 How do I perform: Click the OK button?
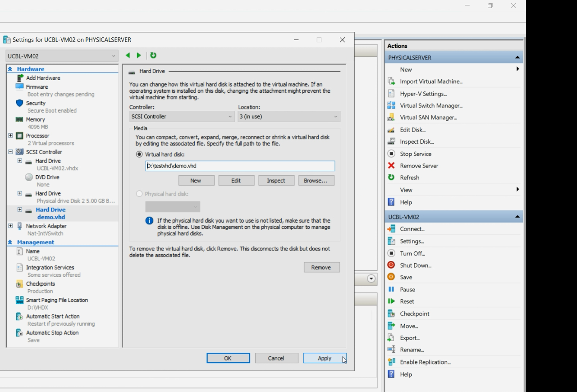[228, 358]
